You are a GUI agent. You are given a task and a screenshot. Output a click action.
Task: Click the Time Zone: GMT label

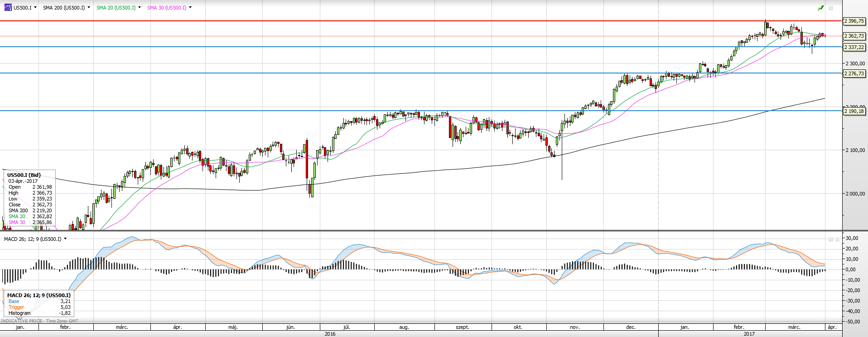click(62, 321)
